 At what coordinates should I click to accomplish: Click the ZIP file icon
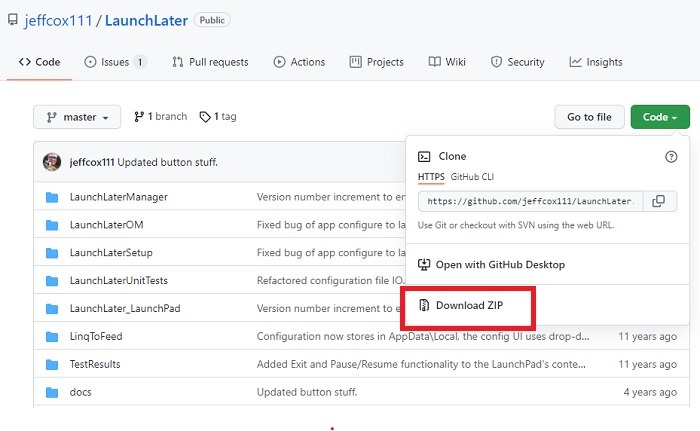coord(424,305)
